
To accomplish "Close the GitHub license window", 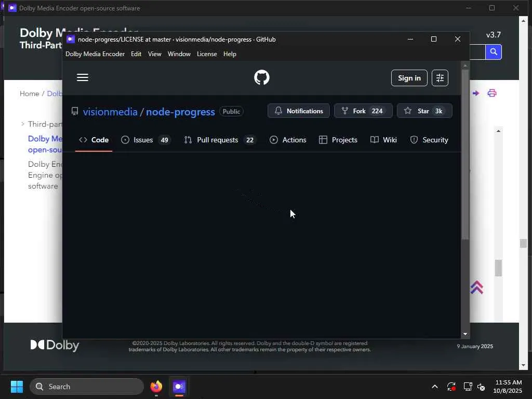I will tap(457, 39).
